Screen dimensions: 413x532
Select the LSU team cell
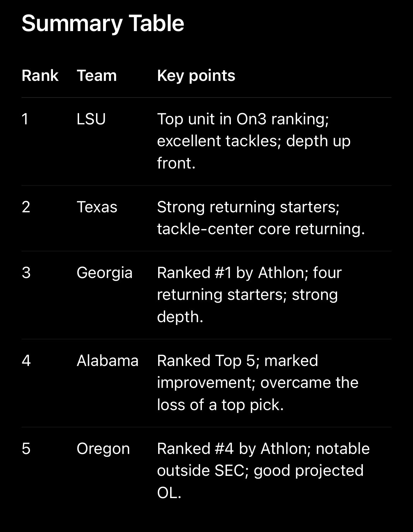(x=91, y=119)
